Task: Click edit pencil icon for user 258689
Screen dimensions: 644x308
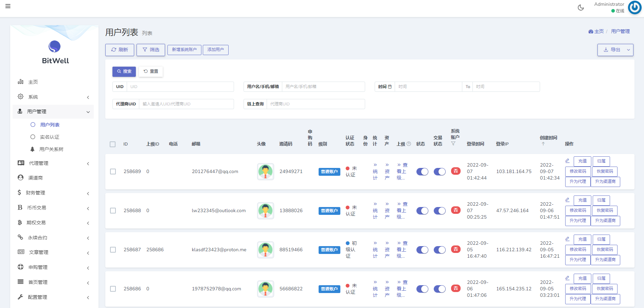Action: tap(567, 161)
